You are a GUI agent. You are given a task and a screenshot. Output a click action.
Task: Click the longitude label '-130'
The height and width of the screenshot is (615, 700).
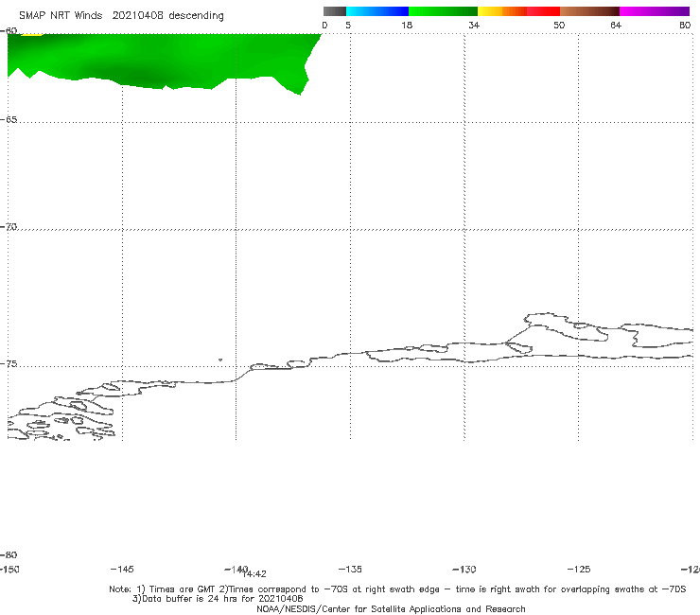click(464, 569)
